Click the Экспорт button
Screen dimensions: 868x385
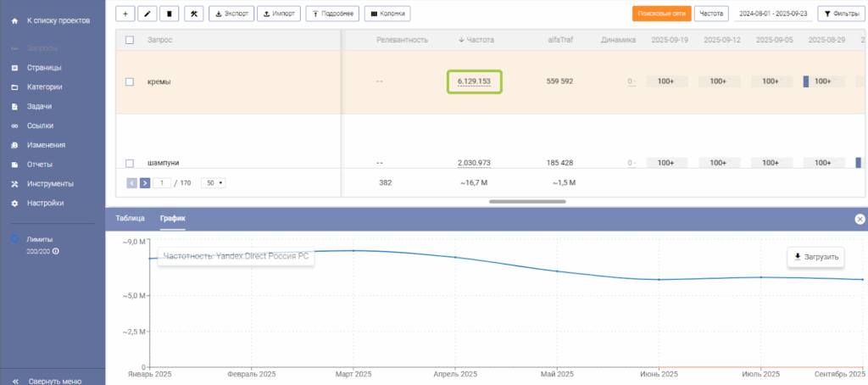point(230,14)
